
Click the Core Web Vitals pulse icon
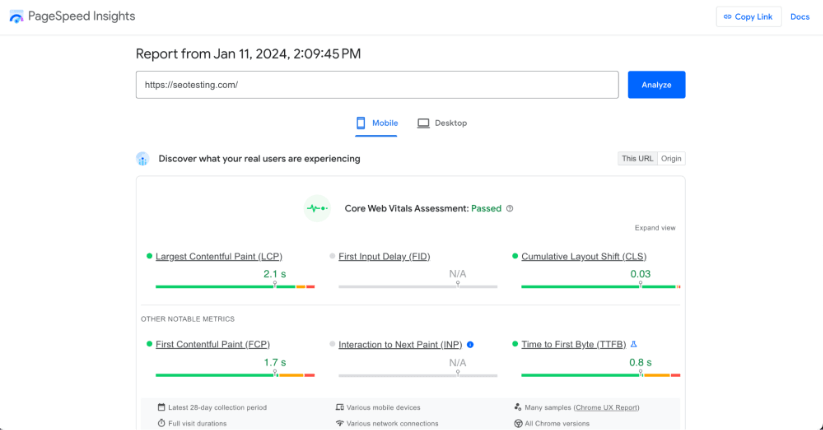[x=317, y=208]
